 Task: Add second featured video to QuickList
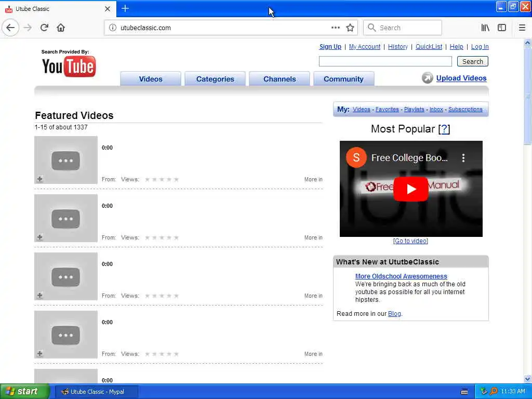pos(39,237)
